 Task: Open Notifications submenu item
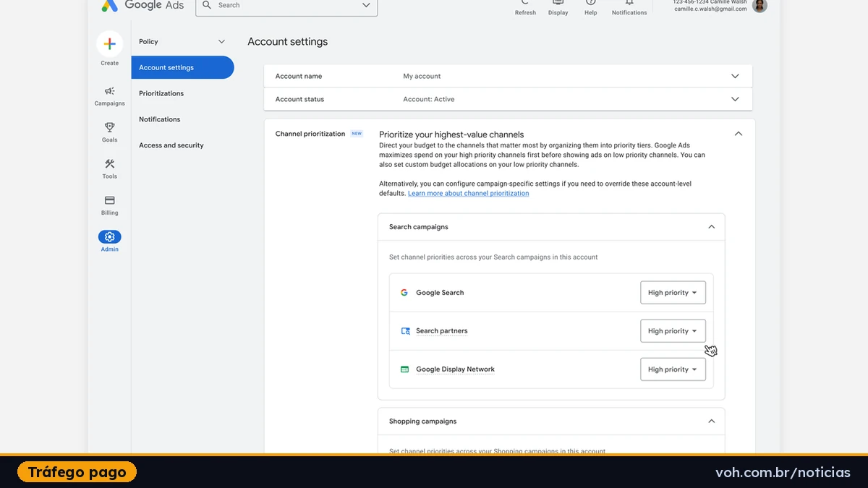click(160, 119)
